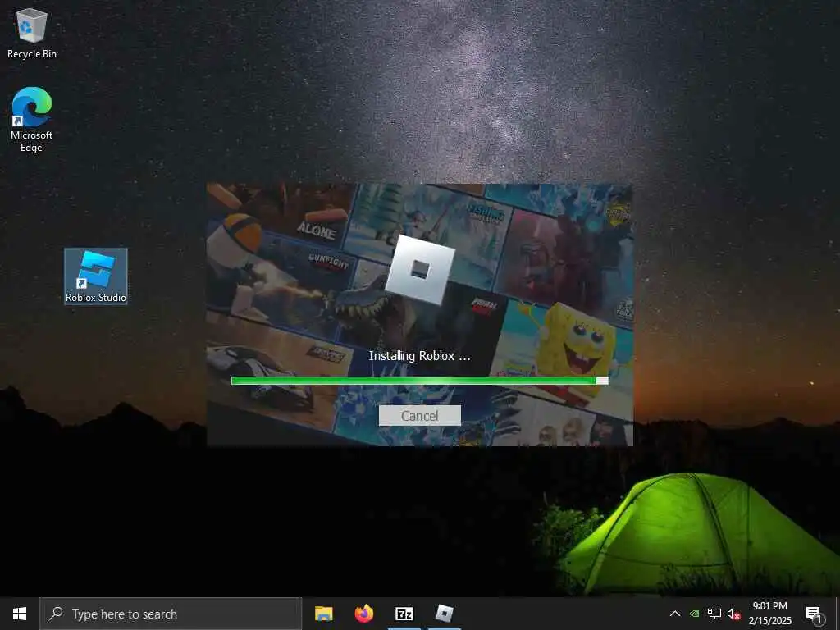840x630 pixels.
Task: Switch to the Roblox installer taskbar icon
Action: point(444,614)
